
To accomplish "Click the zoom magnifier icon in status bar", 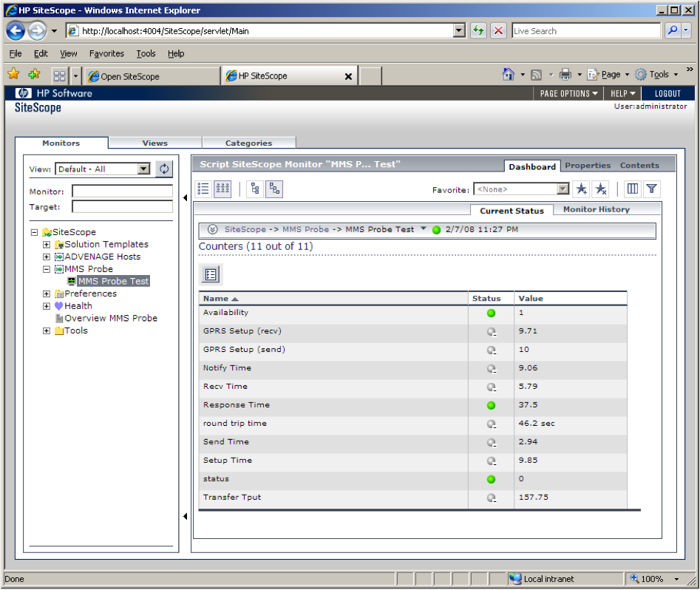I will click(634, 579).
